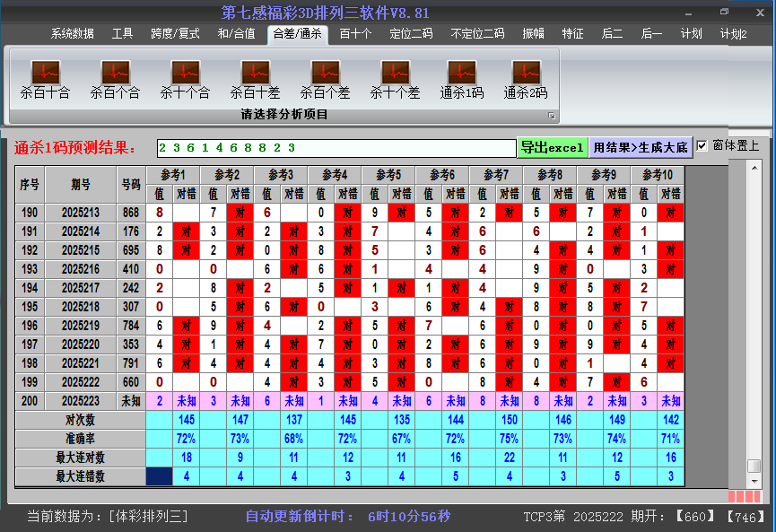This screenshot has width=776, height=532.
Task: Switch to the 计划2 tab
Action: click(734, 34)
